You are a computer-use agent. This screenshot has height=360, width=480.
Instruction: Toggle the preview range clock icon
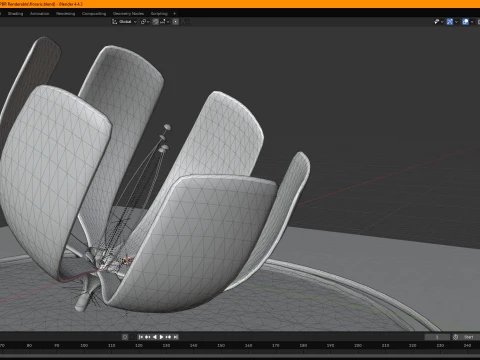[x=455, y=337]
